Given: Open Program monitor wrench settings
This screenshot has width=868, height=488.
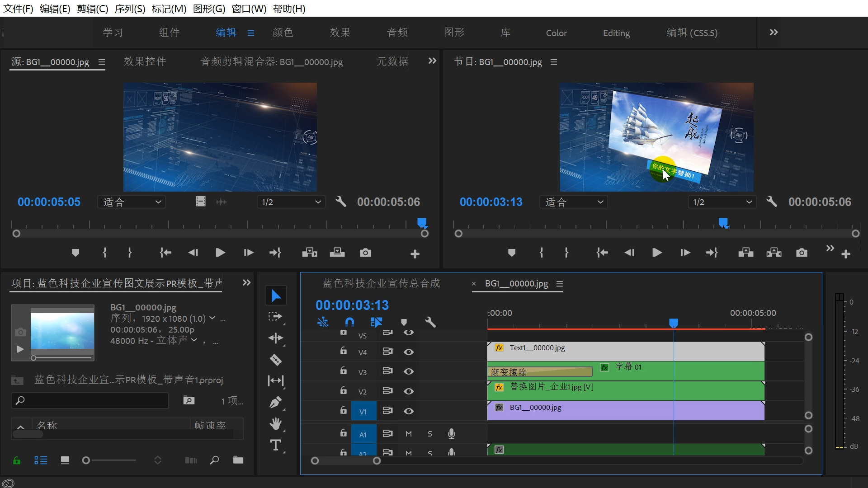Looking at the screenshot, I should point(772,202).
